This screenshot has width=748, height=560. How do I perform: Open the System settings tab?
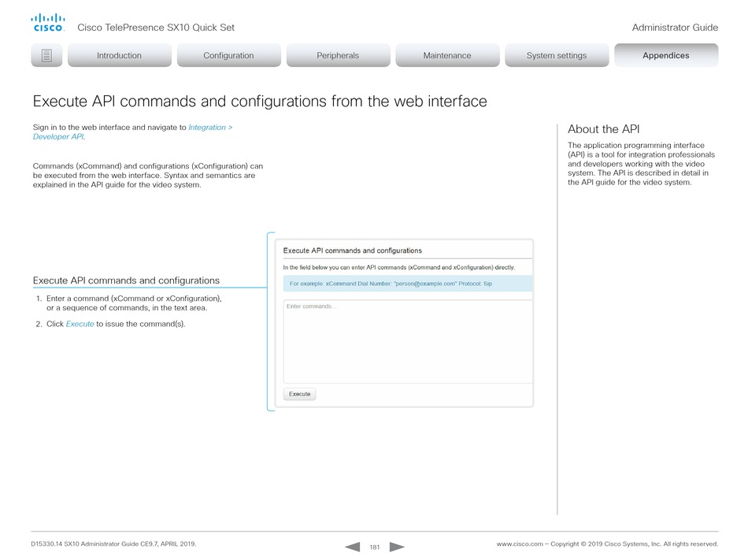tap(557, 55)
